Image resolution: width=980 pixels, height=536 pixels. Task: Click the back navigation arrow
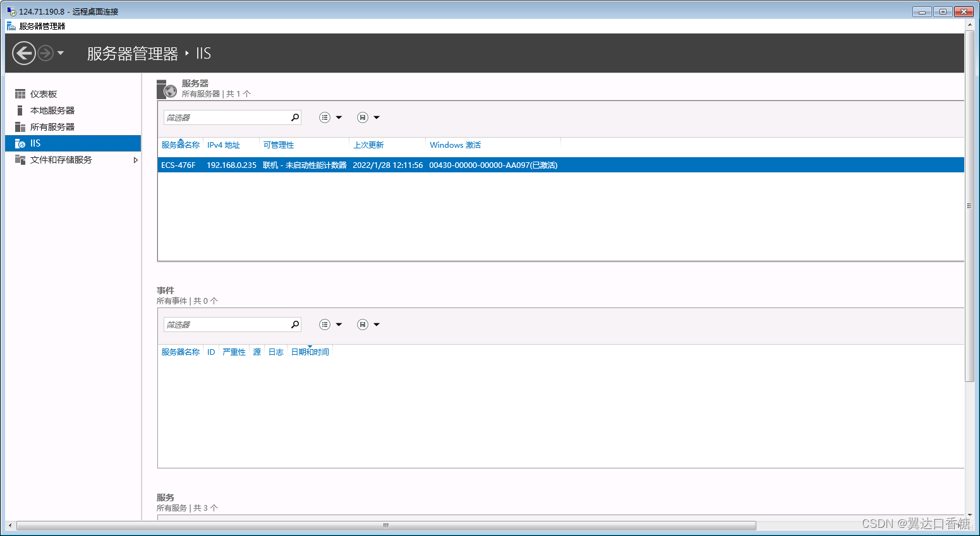pyautogui.click(x=24, y=53)
